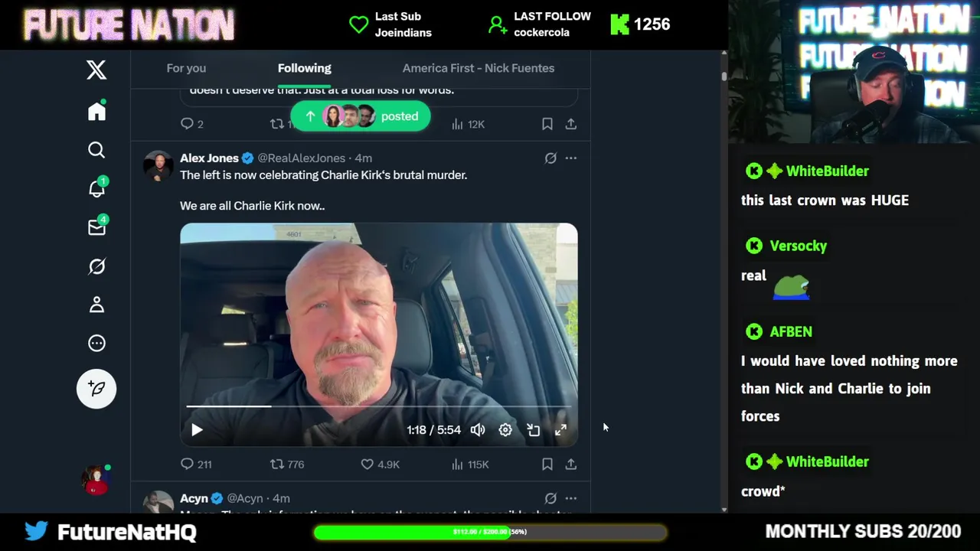The width and height of the screenshot is (980, 551).
Task: Open Profile icon in sidebar
Action: (96, 305)
